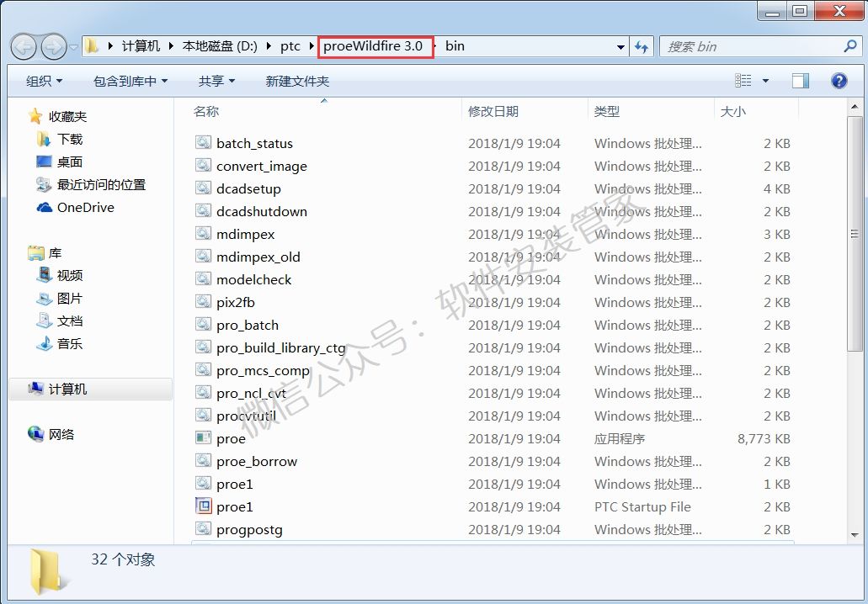
Task: Select the dcadsetup file name
Action: pos(248,188)
